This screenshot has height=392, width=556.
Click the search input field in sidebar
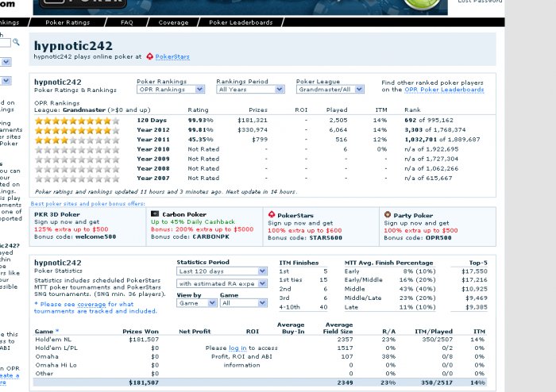pyautogui.click(x=5, y=43)
